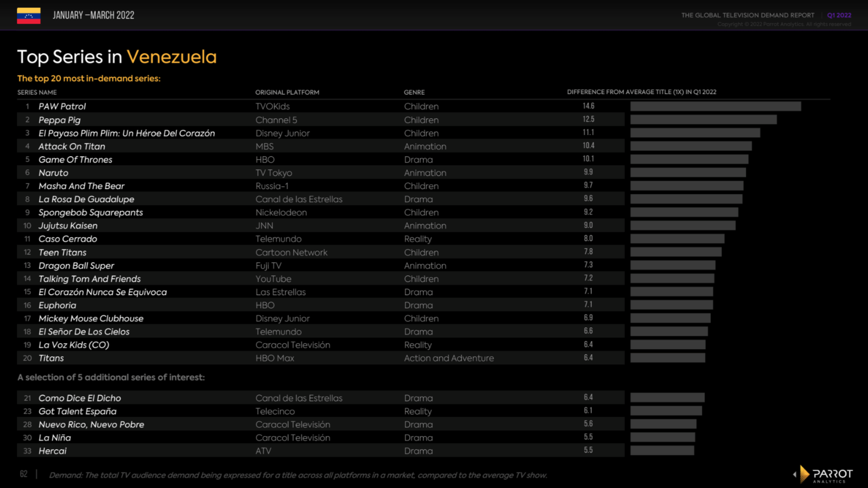The image size is (868, 488).
Task: Click the ORIGINAL PLATFORM column header
Action: [287, 92]
